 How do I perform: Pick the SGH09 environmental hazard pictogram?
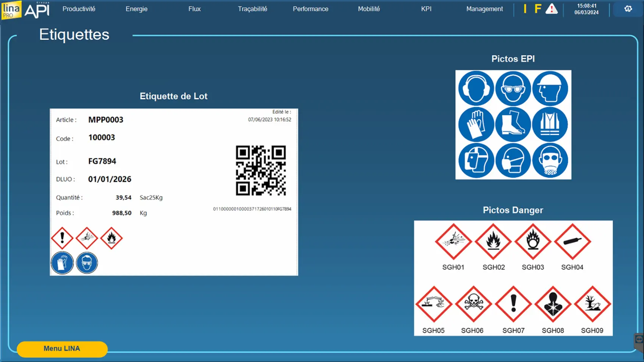592,304
